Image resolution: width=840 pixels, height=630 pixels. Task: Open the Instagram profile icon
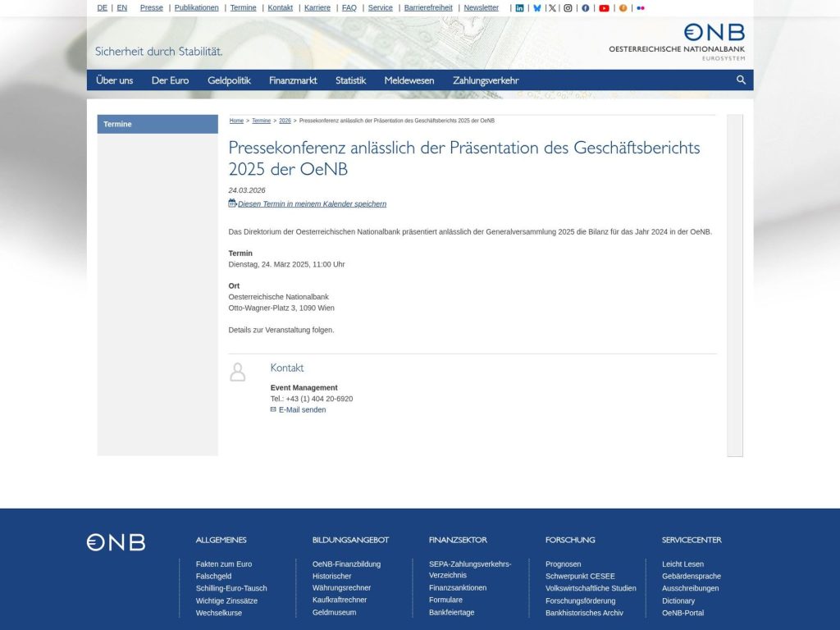point(568,8)
